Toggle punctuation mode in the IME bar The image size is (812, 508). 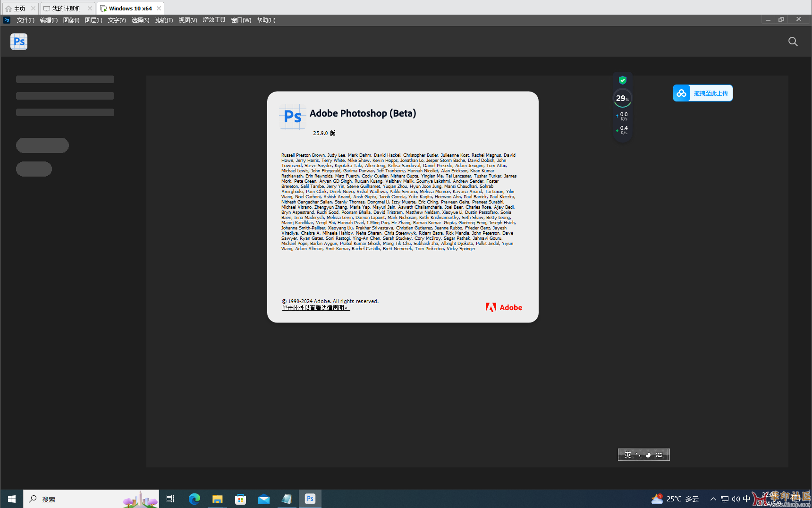pyautogui.click(x=638, y=455)
